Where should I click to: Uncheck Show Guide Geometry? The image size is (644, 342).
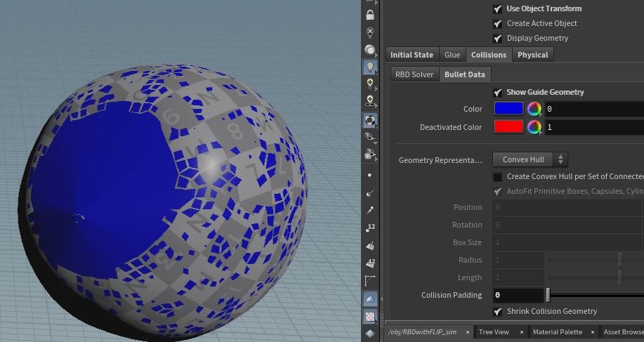[498, 93]
